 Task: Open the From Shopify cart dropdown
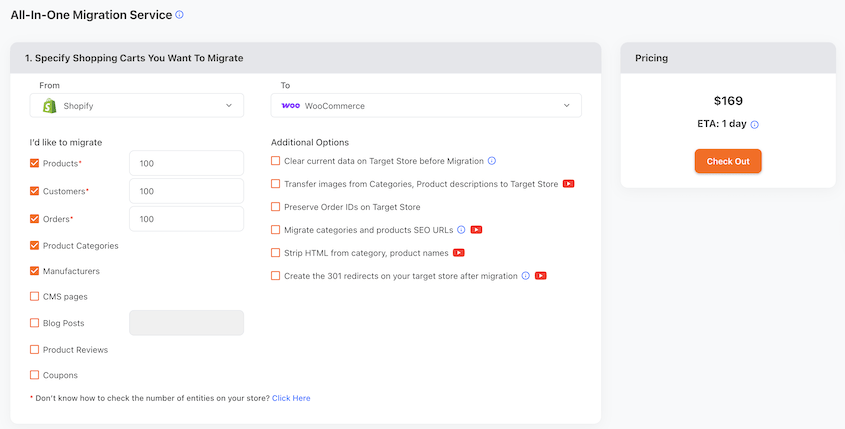click(x=137, y=105)
